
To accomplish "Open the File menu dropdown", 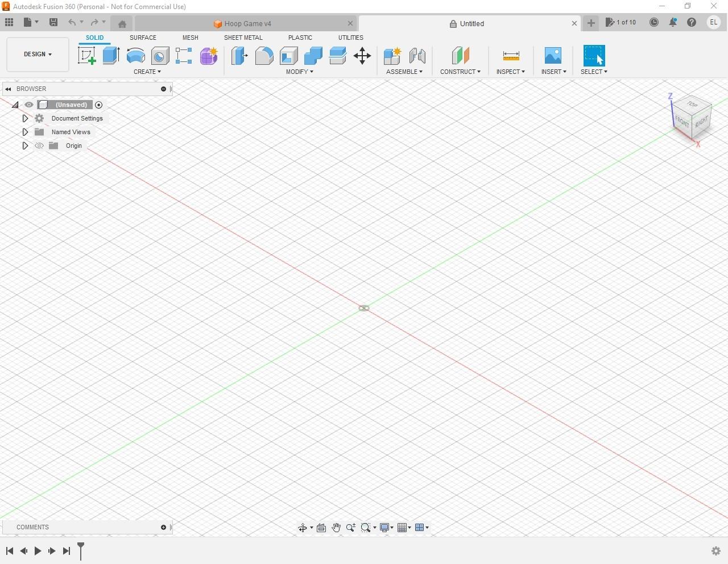I will 31,22.
